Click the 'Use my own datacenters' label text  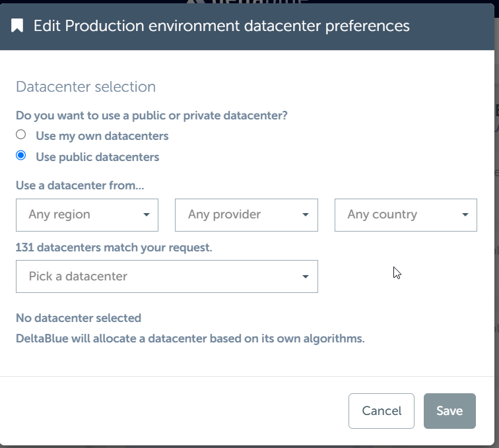click(102, 136)
